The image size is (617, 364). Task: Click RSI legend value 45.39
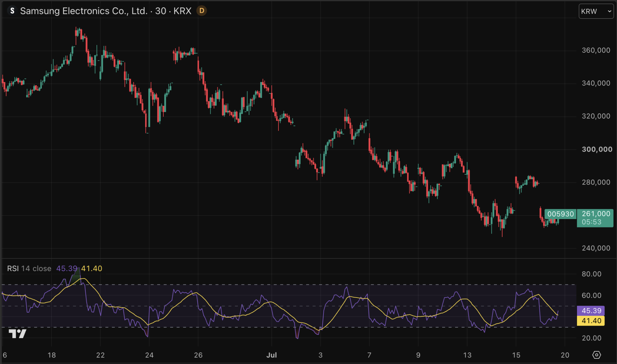[x=67, y=269]
